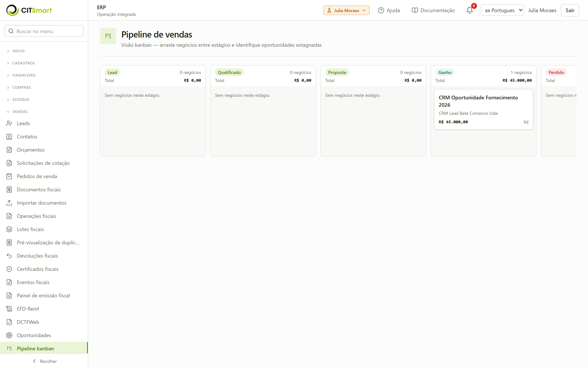This screenshot has height=368, width=588.
Task: Click the Perdido stage badge
Action: click(556, 72)
